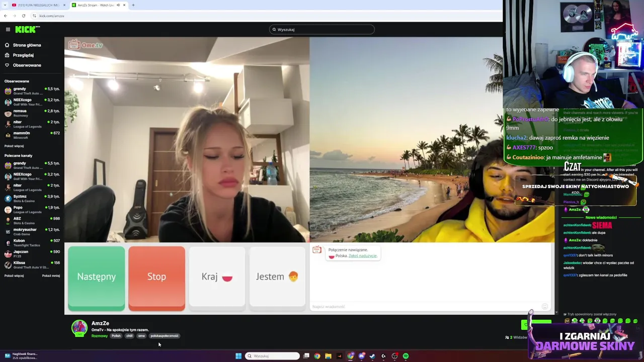Open Kilissa channel in recommended list
The height and width of the screenshot is (362, 644).
click(31, 265)
